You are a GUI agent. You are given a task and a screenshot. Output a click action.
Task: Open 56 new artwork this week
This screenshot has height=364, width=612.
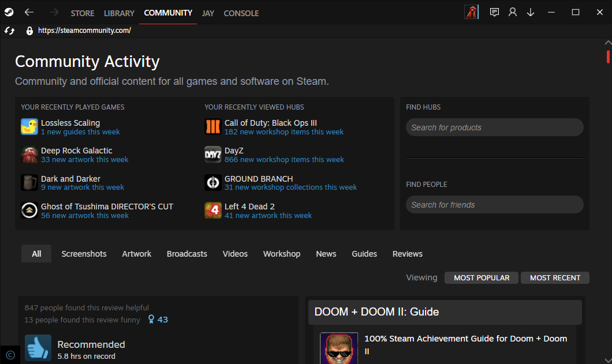coord(85,215)
